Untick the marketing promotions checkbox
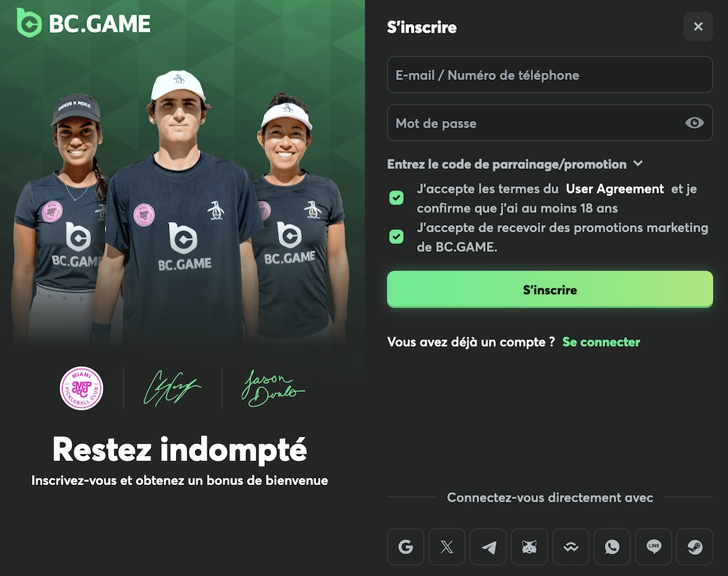 tap(397, 237)
